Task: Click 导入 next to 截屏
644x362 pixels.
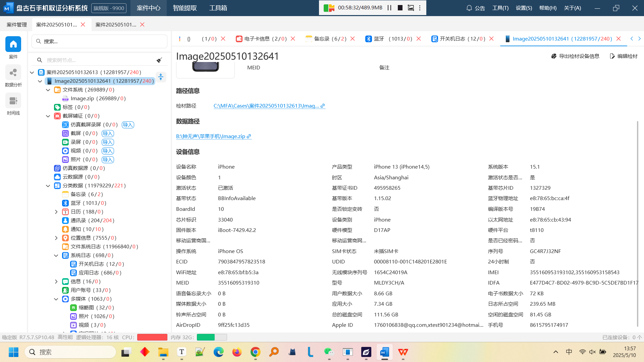Action: coord(108,134)
